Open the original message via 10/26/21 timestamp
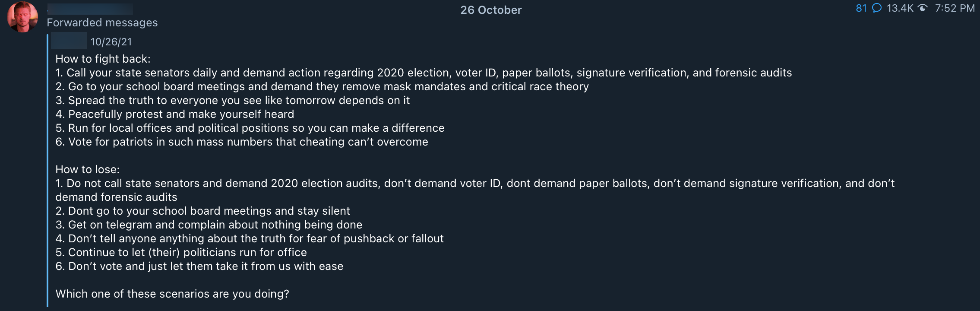The height and width of the screenshot is (311, 980). coord(111,42)
